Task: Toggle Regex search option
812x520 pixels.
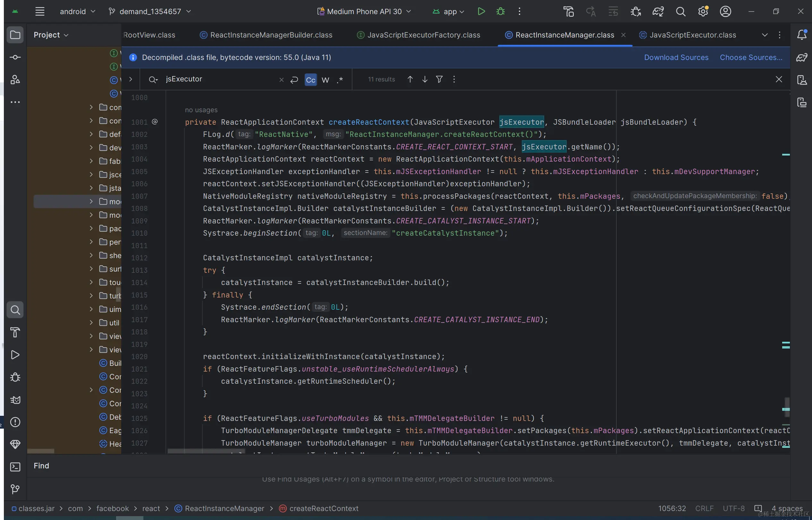Action: tap(340, 80)
